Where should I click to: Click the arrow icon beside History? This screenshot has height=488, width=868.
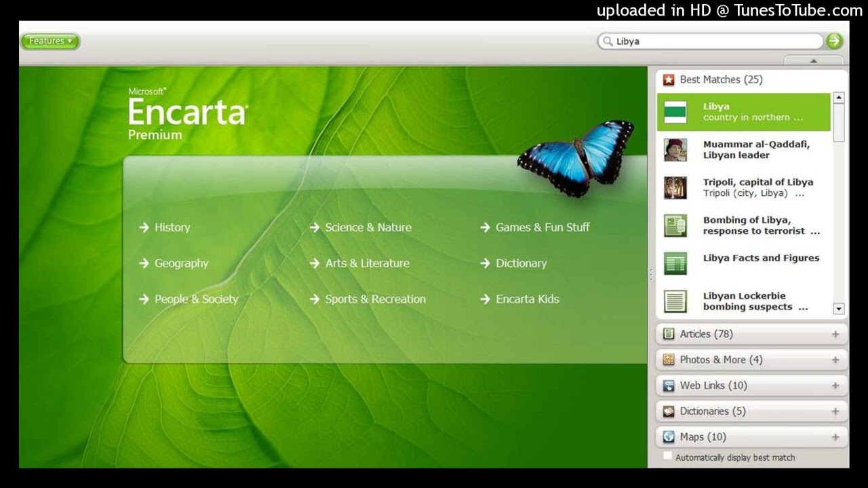pos(144,228)
